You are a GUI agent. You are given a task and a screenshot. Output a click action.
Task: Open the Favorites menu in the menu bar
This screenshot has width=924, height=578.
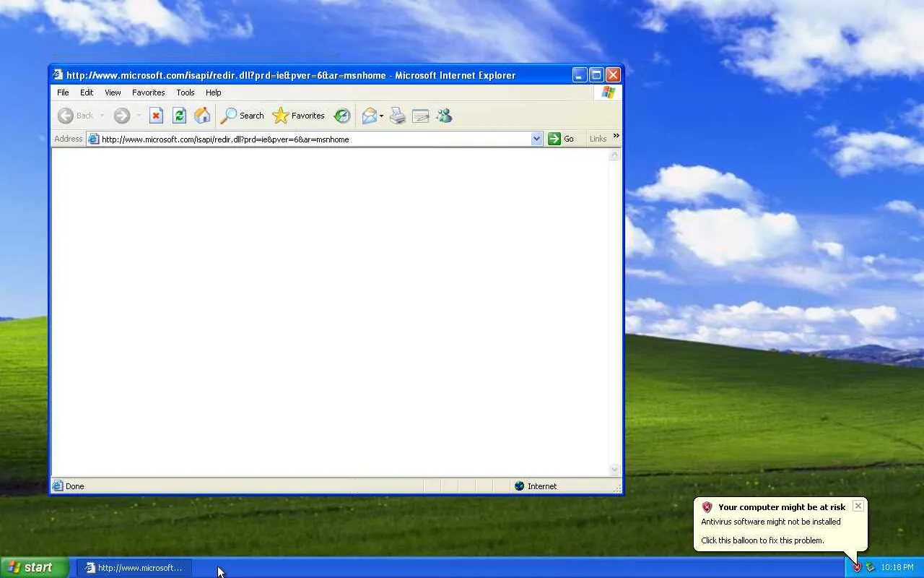tap(149, 92)
